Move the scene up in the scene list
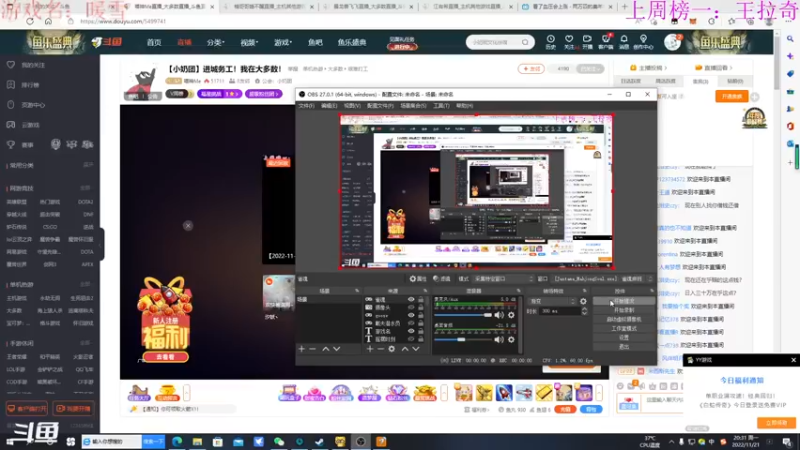 coord(326,349)
